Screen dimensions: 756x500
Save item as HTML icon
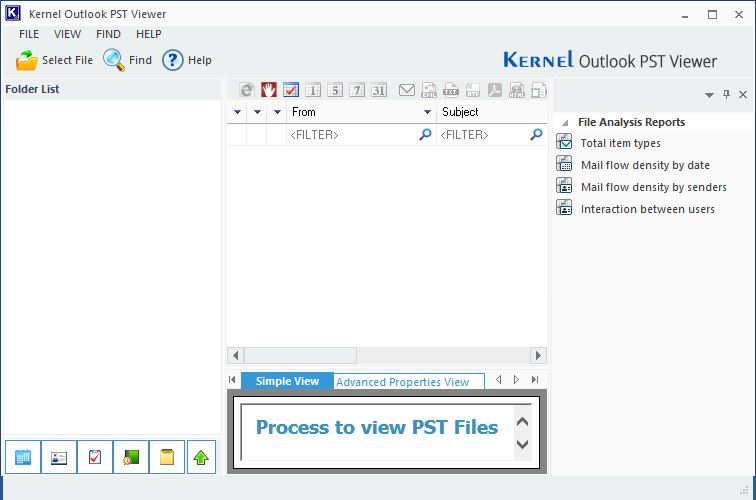pyautogui.click(x=517, y=90)
